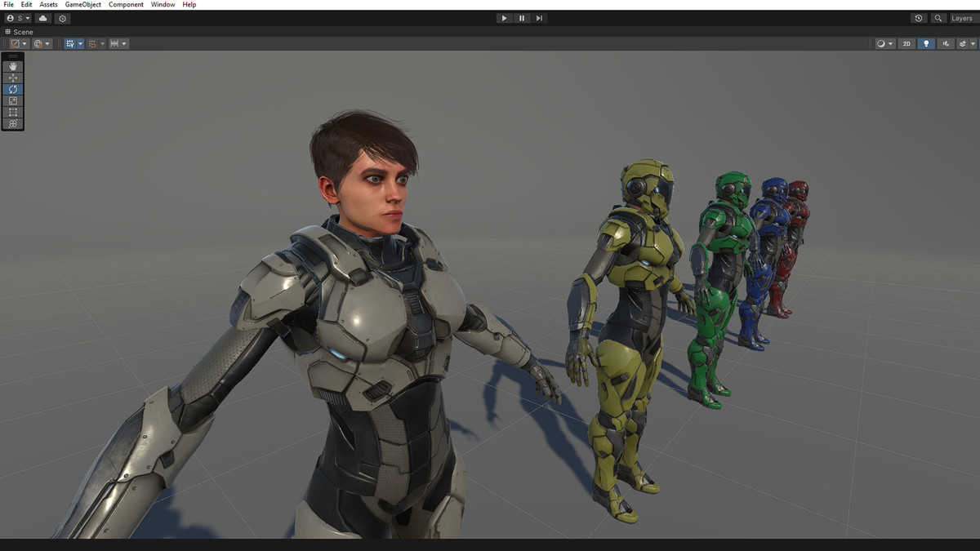980x551 pixels.
Task: Click the tool handle pivot position icon
Action: [16, 43]
